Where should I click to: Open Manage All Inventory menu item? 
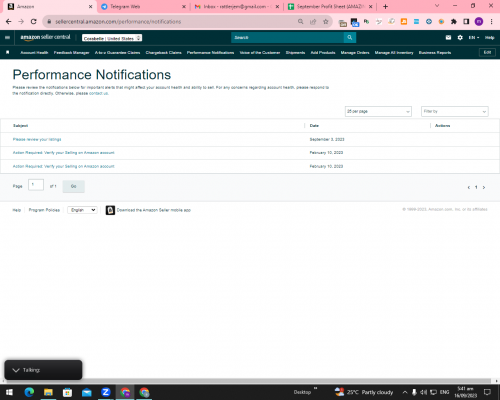[x=394, y=52]
